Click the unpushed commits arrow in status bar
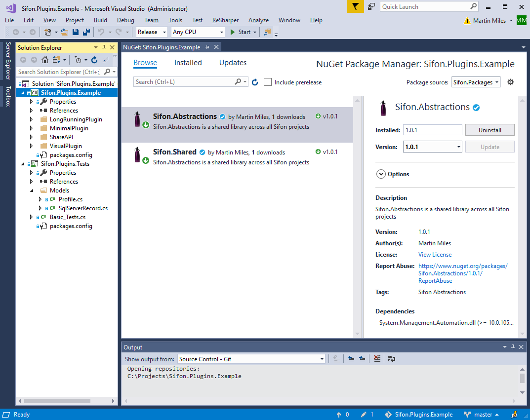This screenshot has height=420, width=530. pyautogui.click(x=339, y=415)
